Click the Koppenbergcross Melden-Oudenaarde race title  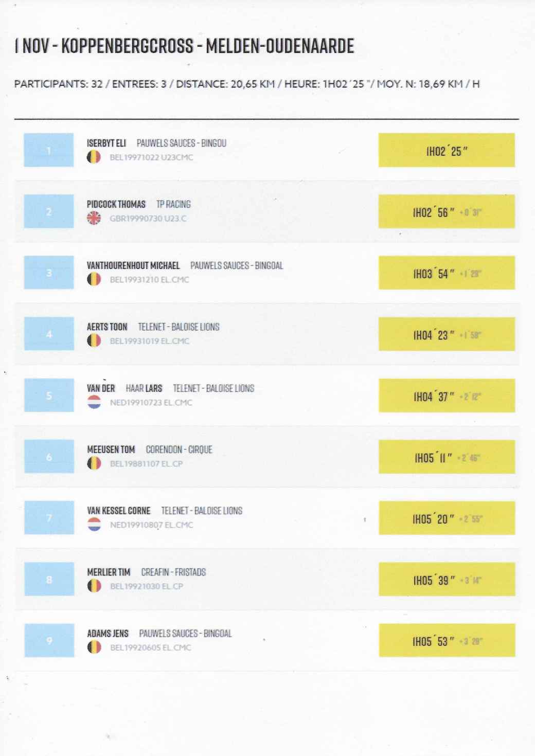coord(185,46)
